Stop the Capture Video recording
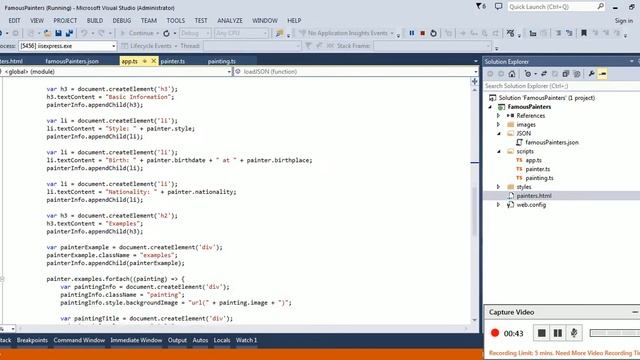The height and width of the screenshot is (360, 640). coord(542,333)
